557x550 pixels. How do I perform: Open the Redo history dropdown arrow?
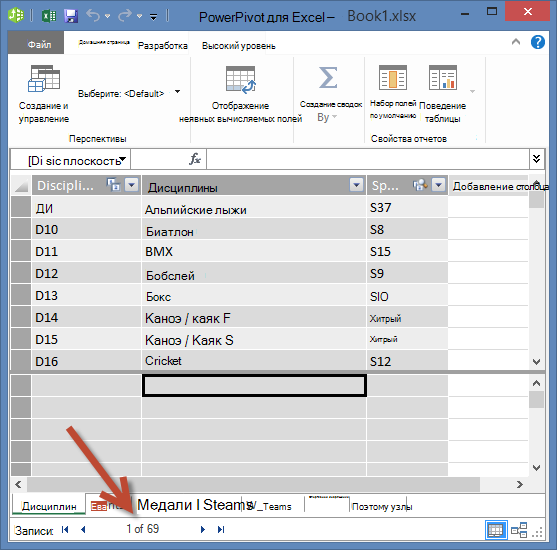tap(139, 16)
